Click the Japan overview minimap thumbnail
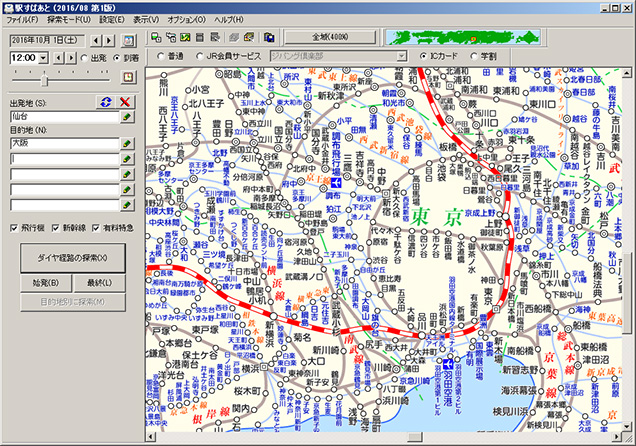Viewport: 636px width, 446px height. click(x=463, y=37)
